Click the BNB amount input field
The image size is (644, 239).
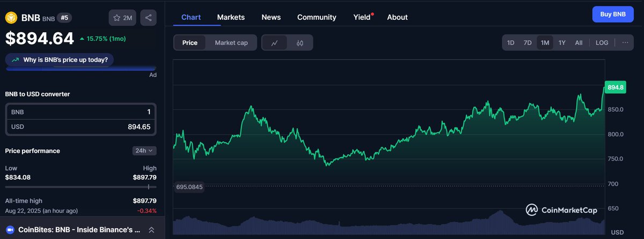[80, 112]
